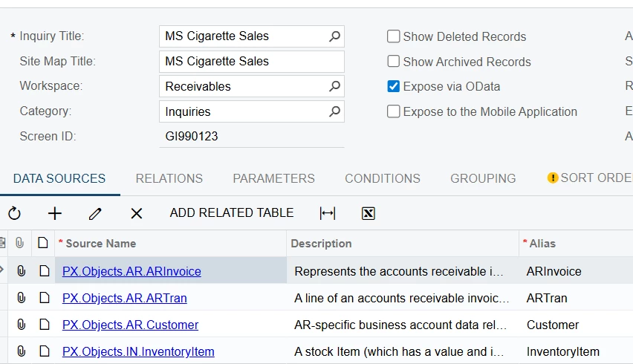Open the Category selector lookup

pos(334,111)
